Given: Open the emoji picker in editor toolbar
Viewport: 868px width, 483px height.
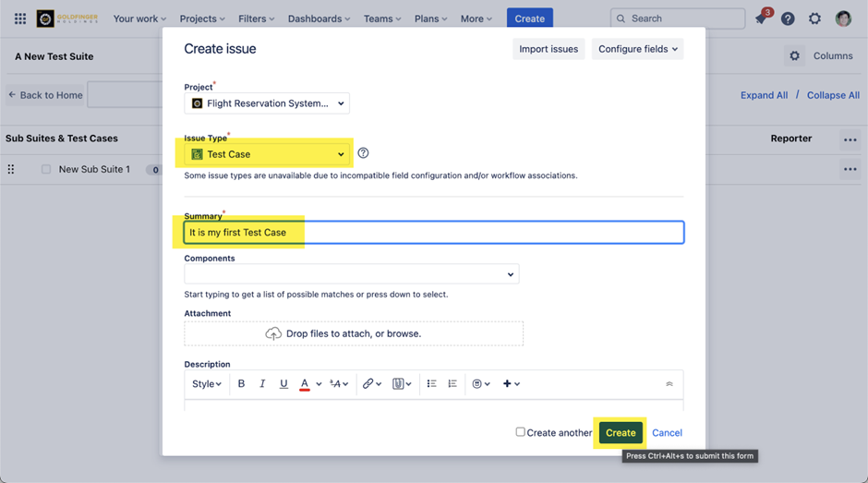Looking at the screenshot, I should point(480,384).
